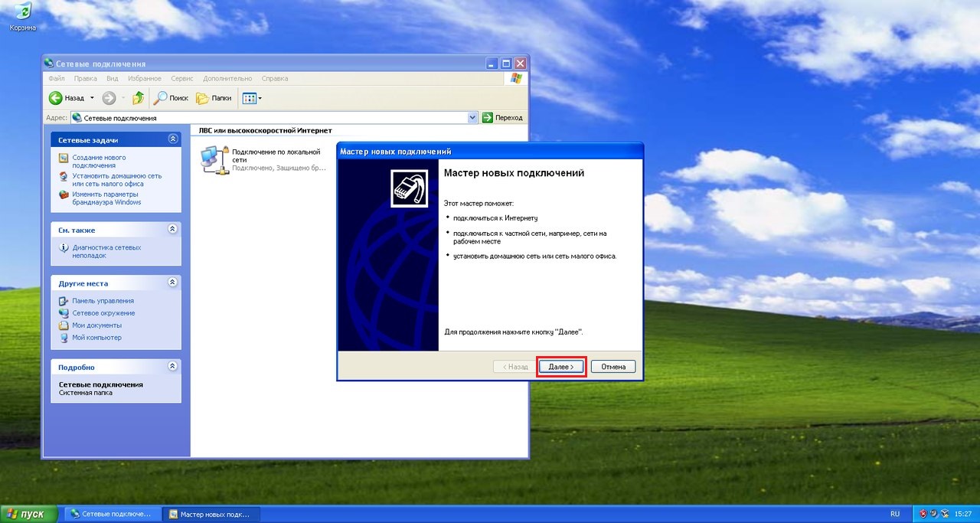
Task: Open the Сервис menu
Action: pos(182,78)
